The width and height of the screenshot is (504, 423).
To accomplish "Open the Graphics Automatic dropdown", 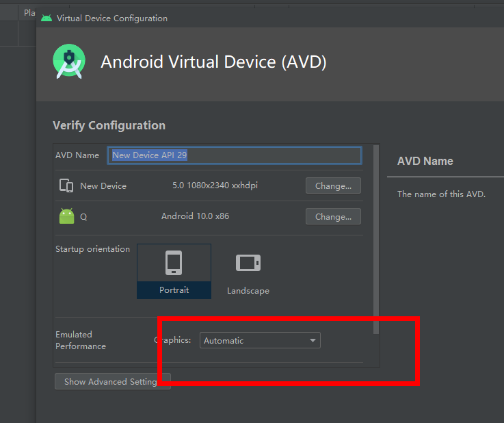I will tap(260, 340).
